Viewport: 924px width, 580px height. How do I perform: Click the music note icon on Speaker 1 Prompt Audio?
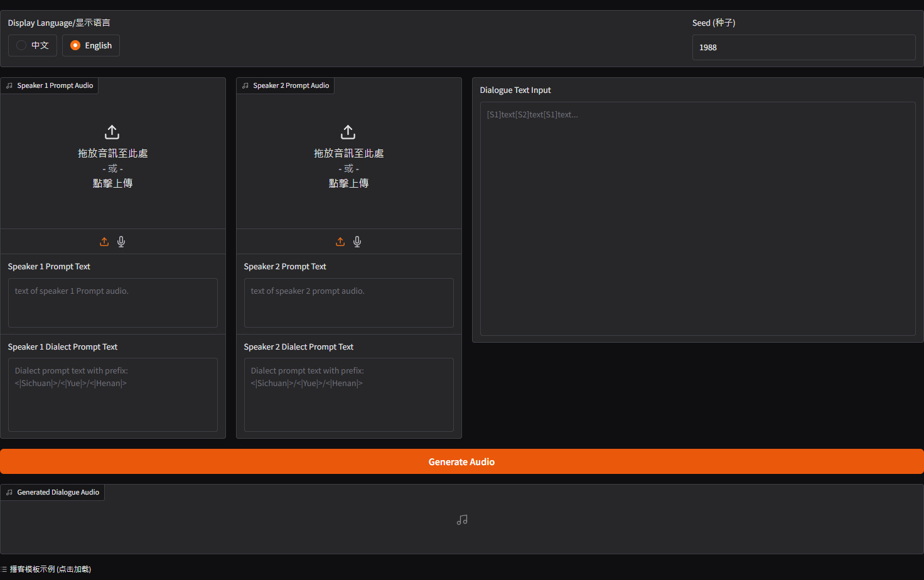click(x=8, y=85)
